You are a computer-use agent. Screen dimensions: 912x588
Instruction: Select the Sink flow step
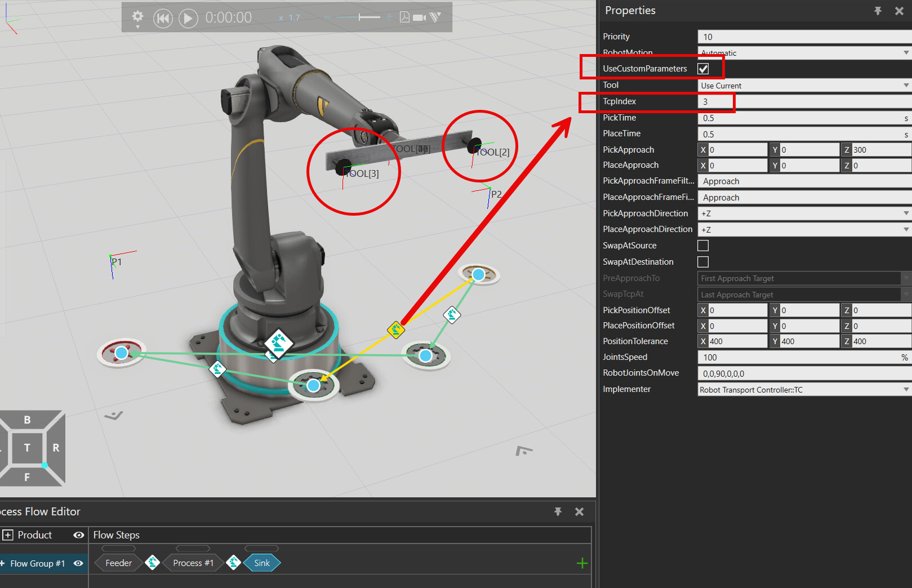(262, 563)
